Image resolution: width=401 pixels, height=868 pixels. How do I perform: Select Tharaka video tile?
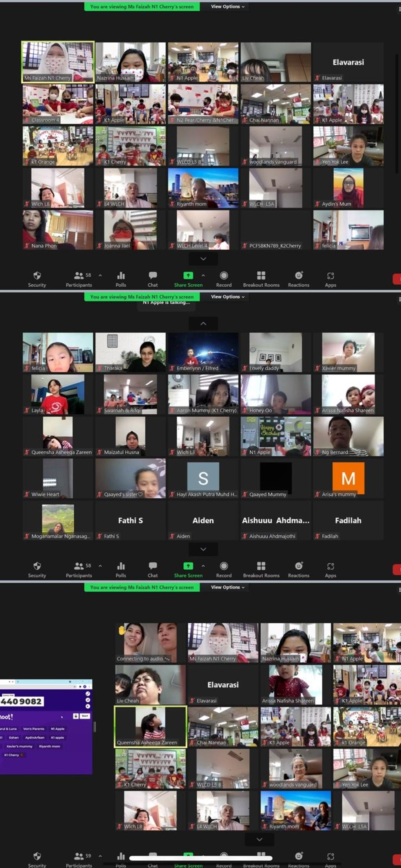130,352
